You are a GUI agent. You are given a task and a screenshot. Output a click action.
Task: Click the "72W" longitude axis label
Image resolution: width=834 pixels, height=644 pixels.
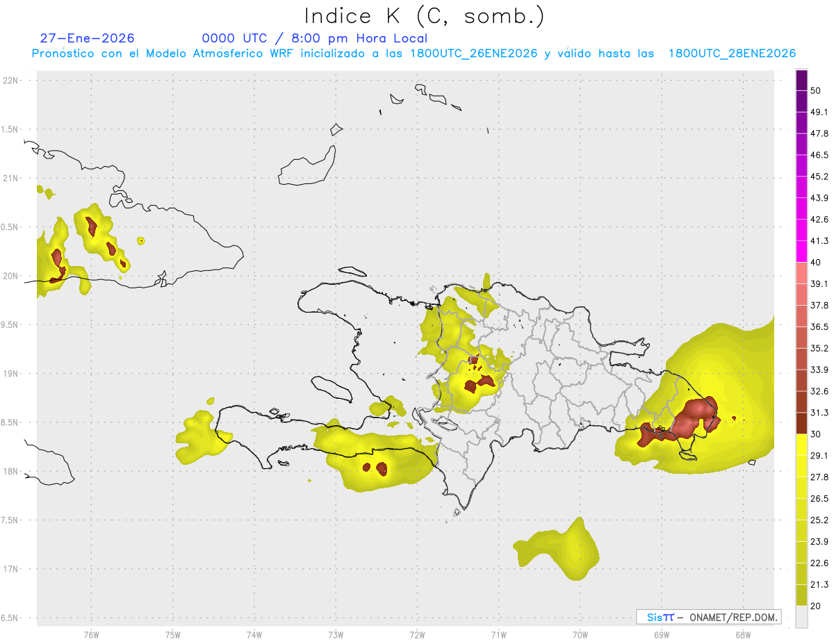[417, 634]
